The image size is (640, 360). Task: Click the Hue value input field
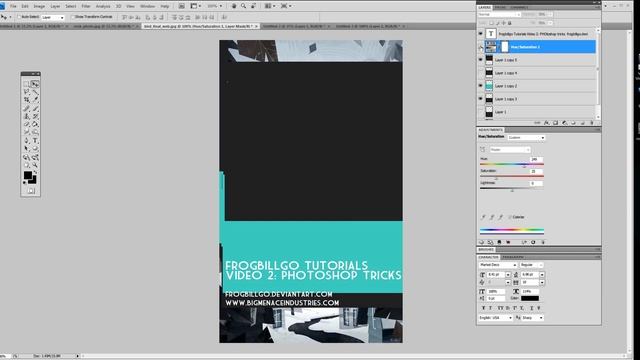(x=536, y=159)
